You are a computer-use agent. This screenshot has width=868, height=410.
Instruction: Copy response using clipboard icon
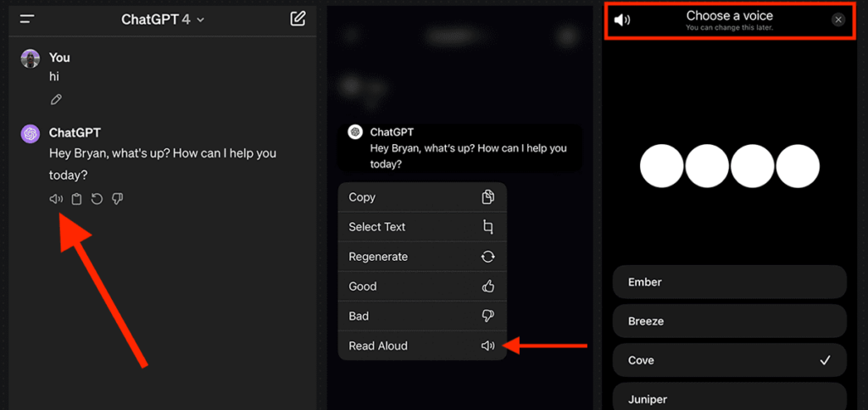(x=77, y=198)
